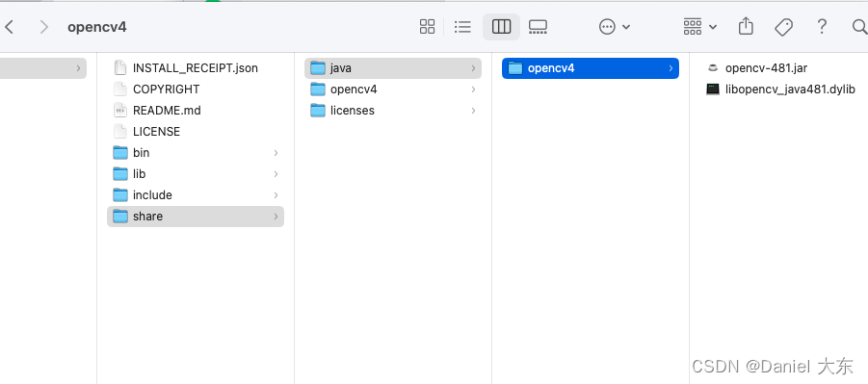Open the Group By options dropdown

(x=699, y=27)
